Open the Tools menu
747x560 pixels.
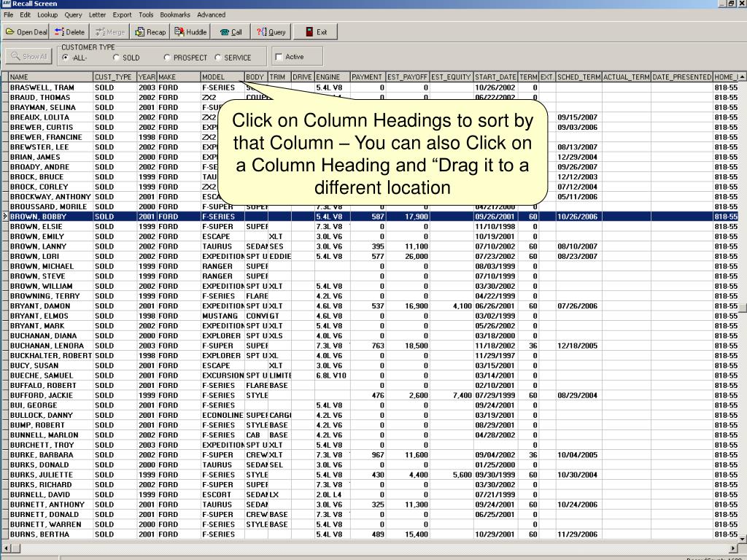point(146,15)
